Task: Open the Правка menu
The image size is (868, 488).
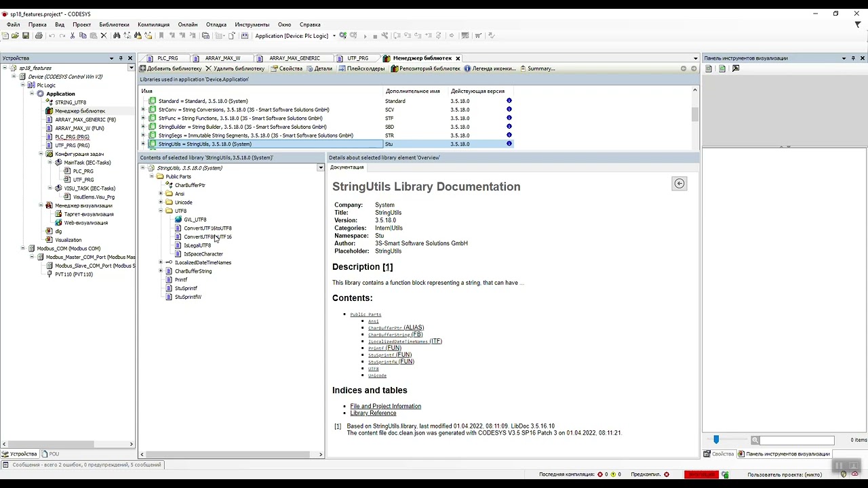Action: [37, 24]
